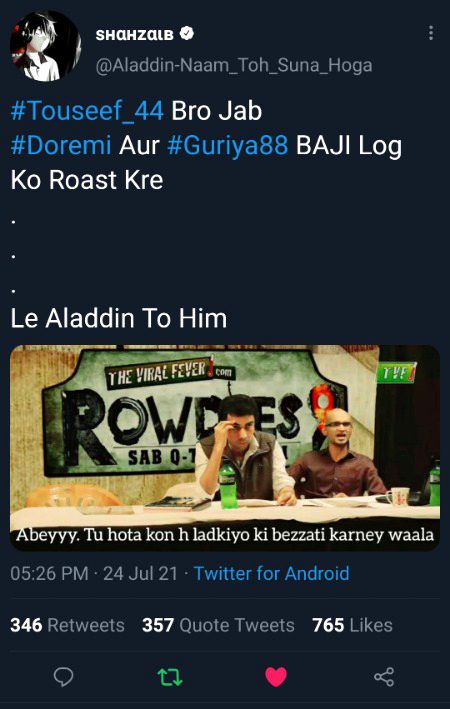The width and height of the screenshot is (450, 709).
Task: Open Shahzaib's anime profile picture
Action: (45, 46)
